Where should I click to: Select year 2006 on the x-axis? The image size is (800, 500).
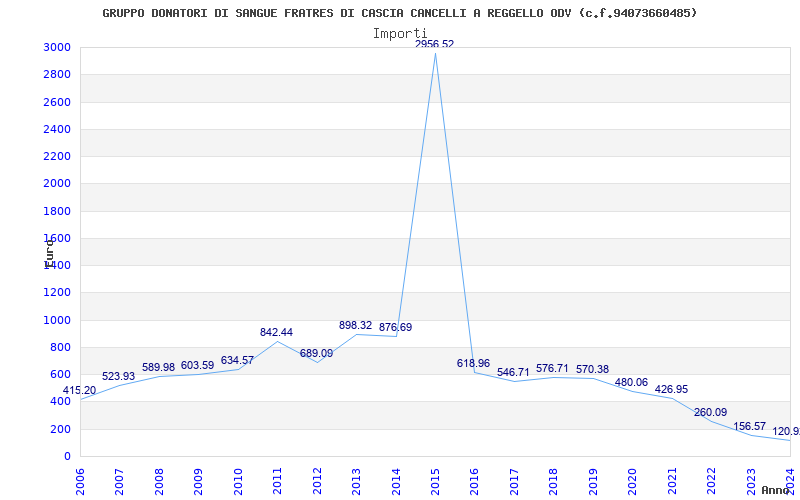80,481
